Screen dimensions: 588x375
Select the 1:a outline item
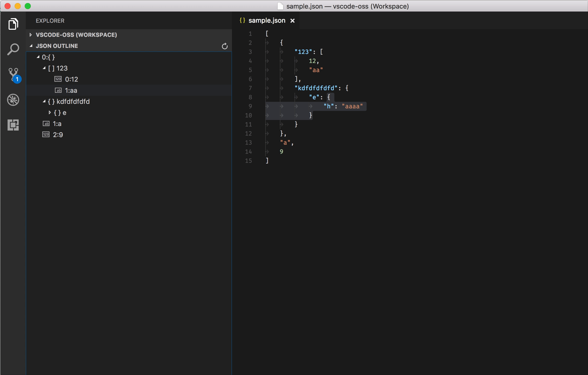click(x=129, y=123)
